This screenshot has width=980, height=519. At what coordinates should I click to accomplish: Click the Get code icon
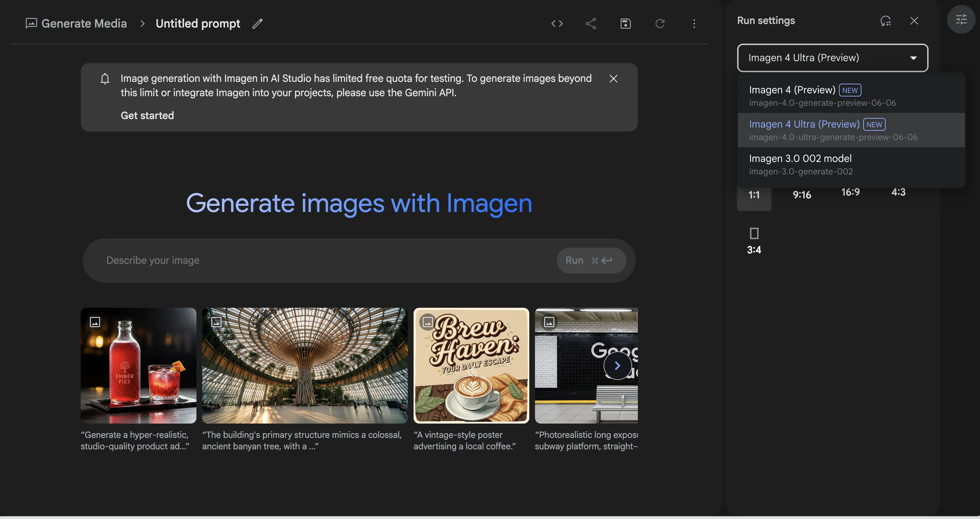pos(557,24)
